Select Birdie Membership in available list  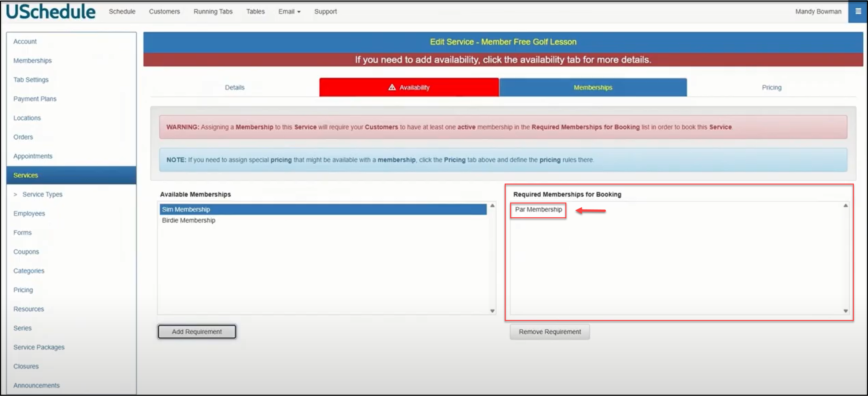point(189,220)
